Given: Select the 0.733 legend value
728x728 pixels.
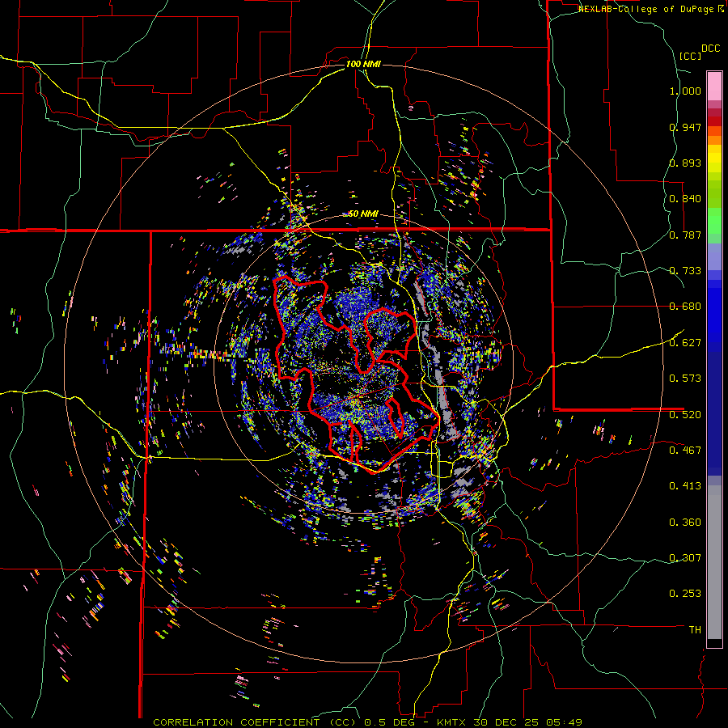Looking at the screenshot, I should coord(685,271).
